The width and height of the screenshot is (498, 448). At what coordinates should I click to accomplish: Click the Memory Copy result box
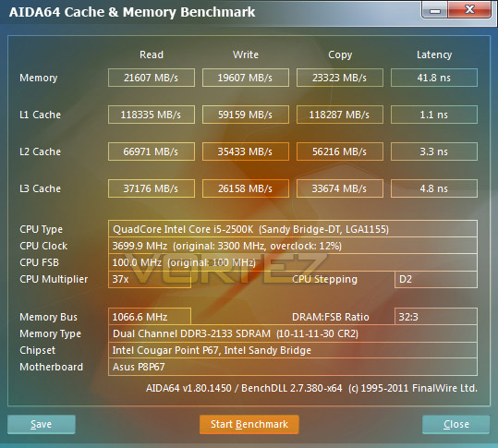339,78
